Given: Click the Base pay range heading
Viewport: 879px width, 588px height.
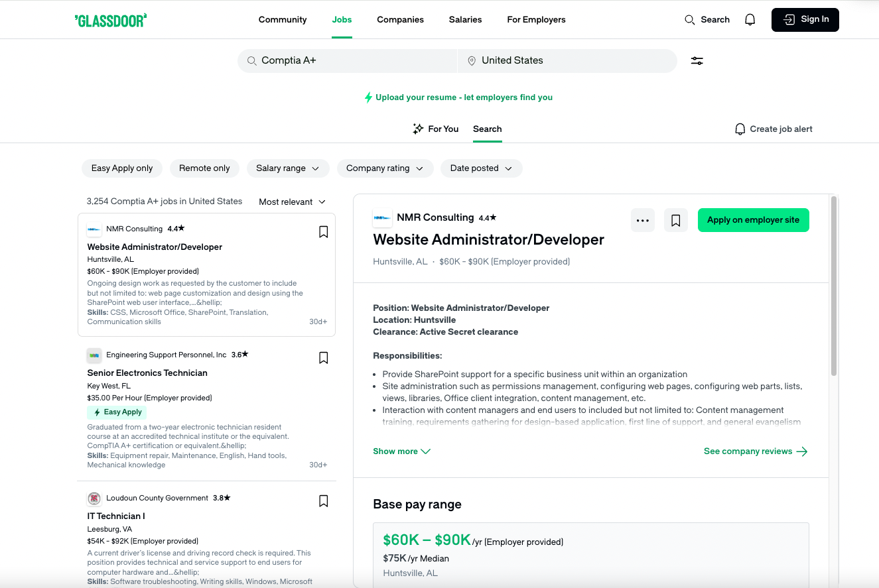Looking at the screenshot, I should 417,504.
